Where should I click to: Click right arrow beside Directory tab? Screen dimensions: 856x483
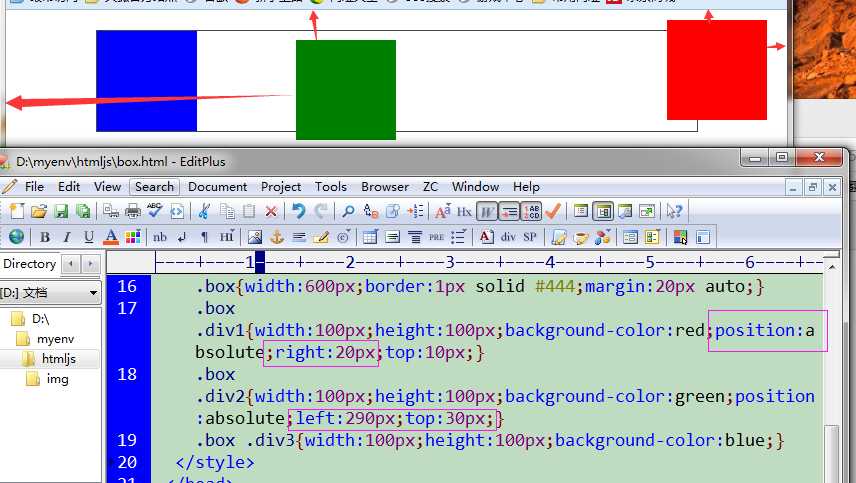click(x=91, y=264)
